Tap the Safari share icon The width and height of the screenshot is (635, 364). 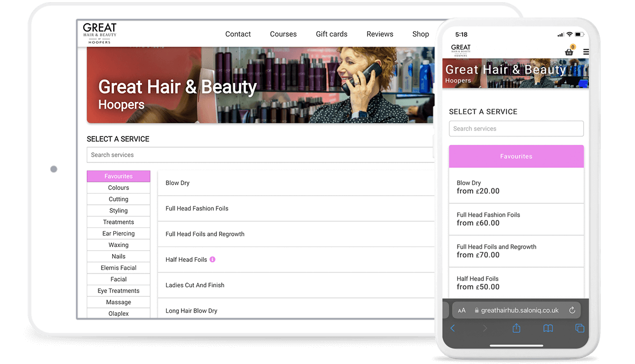point(516,328)
